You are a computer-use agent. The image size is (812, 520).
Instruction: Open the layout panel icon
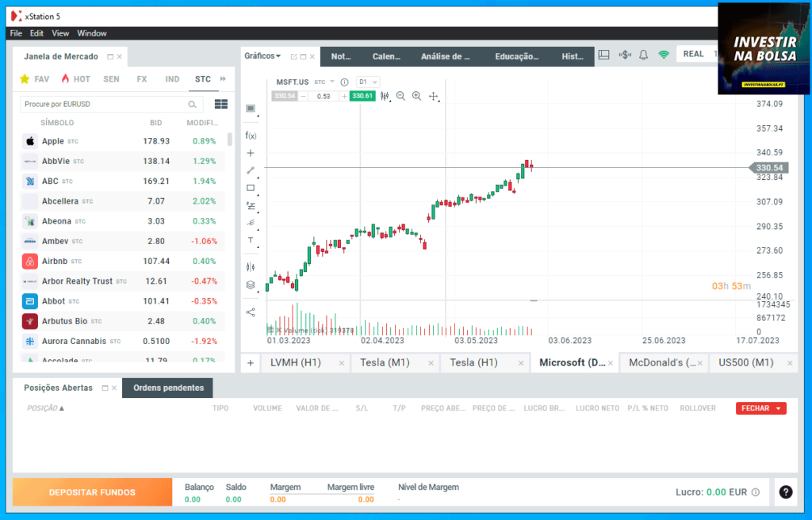pyautogui.click(x=603, y=55)
